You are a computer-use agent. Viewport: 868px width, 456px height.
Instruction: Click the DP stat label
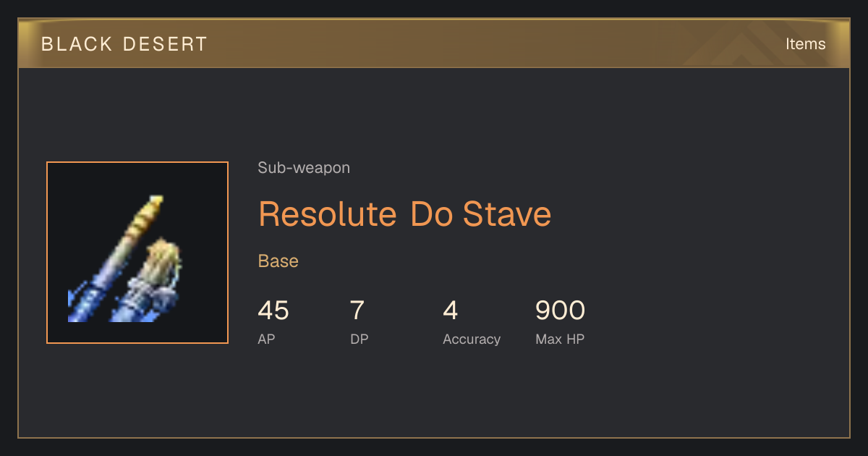point(359,339)
